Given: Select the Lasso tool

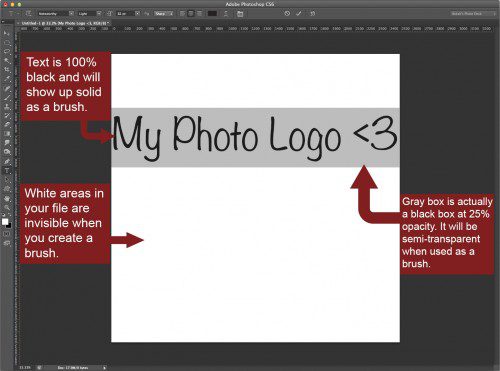Looking at the screenshot, I should coord(6,52).
